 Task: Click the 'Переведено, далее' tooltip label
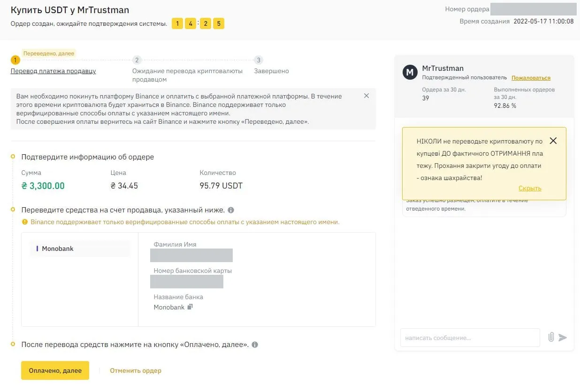(x=49, y=53)
